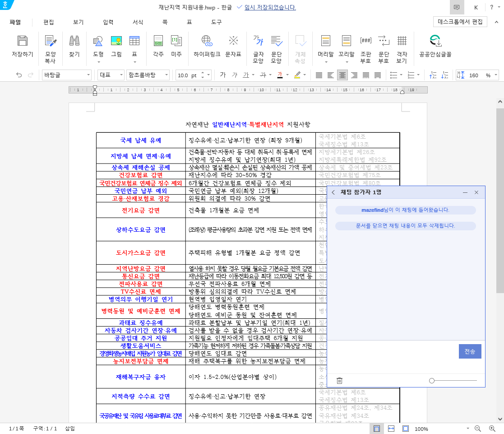
Task: Expand underline style dropdown arrow
Action: click(253, 75)
